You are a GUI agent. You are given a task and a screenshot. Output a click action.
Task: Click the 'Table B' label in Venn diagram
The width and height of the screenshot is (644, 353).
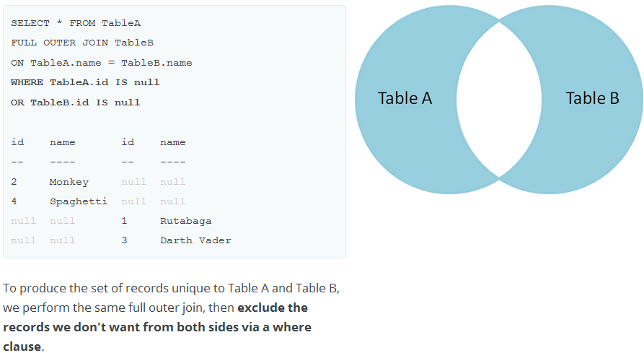(x=592, y=98)
